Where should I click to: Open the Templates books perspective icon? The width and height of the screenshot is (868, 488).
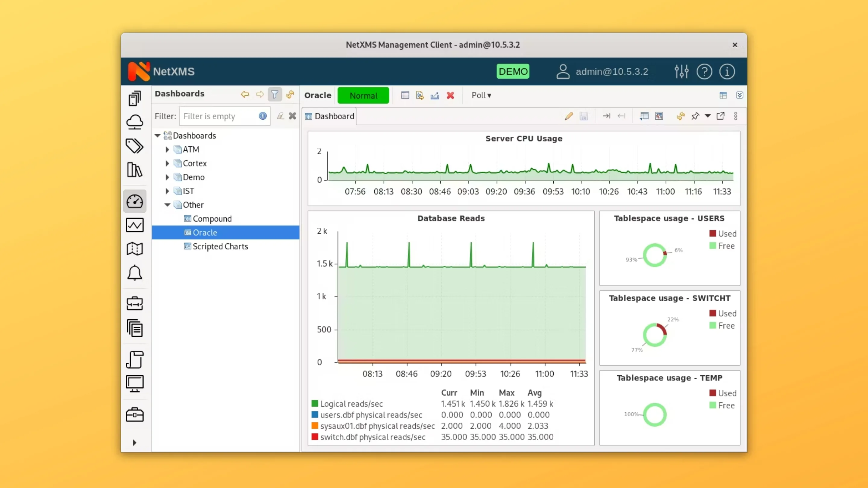point(135,170)
